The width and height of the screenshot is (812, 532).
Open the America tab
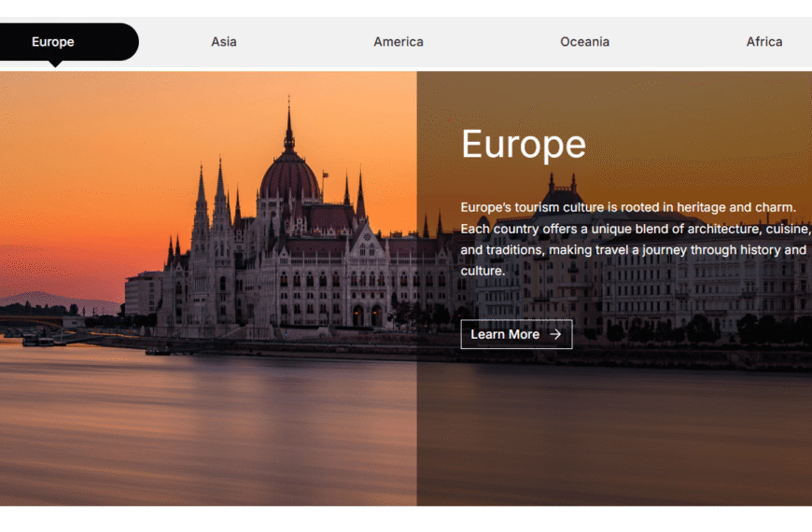click(x=399, y=42)
